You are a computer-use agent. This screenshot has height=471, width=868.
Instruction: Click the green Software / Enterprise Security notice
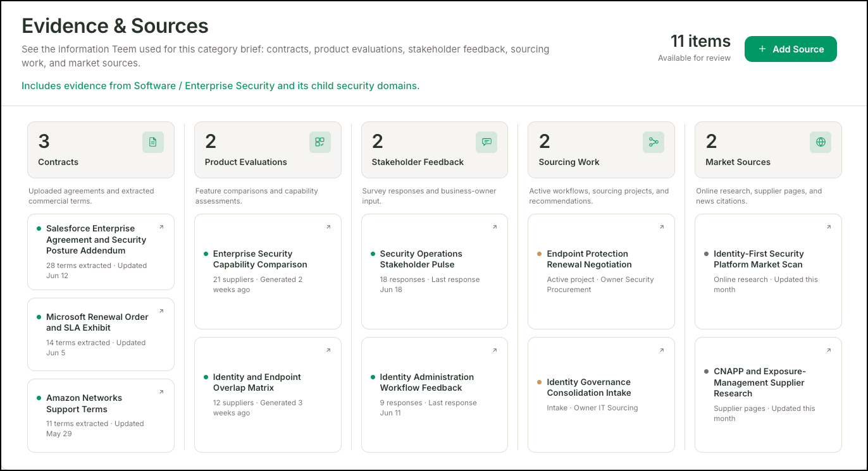pyautogui.click(x=220, y=85)
